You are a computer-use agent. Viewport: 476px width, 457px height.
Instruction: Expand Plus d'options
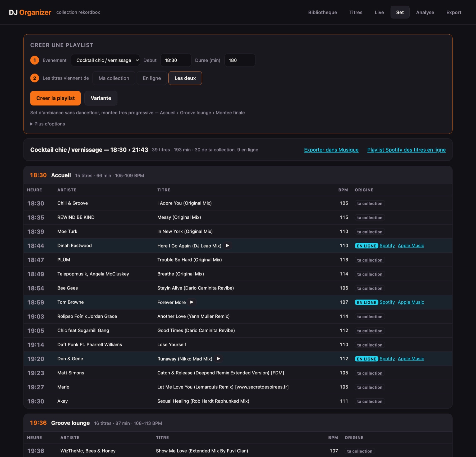(x=48, y=124)
